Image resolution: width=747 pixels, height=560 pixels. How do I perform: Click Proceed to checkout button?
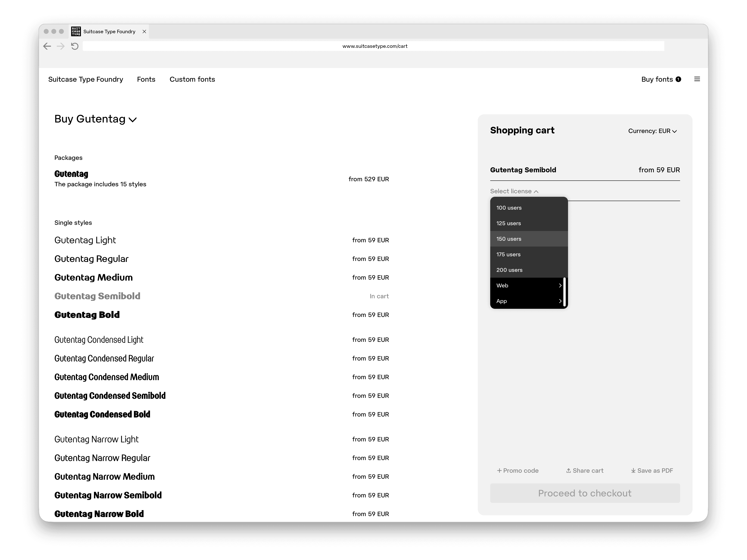click(x=585, y=493)
